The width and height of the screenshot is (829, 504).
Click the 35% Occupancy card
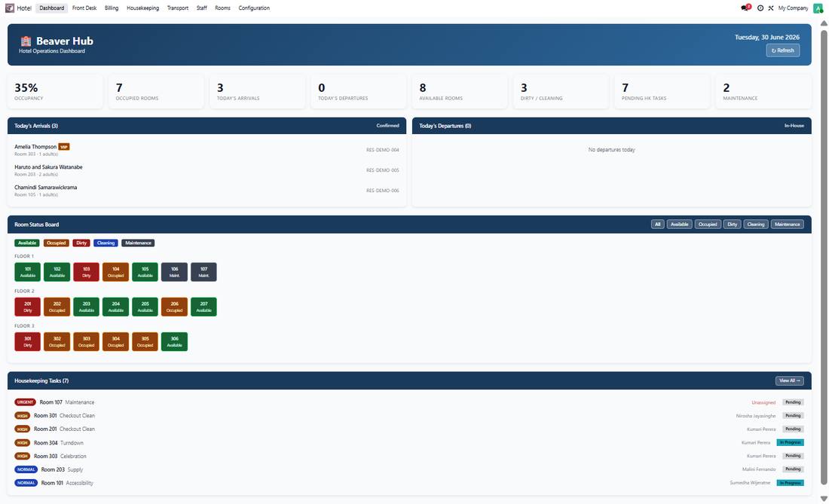click(55, 91)
